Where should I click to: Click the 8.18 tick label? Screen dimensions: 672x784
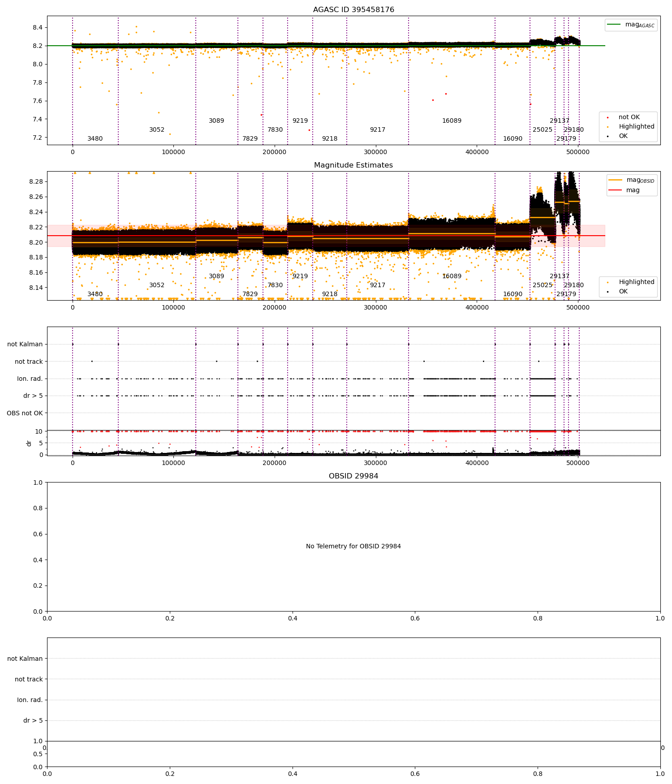coord(36,258)
